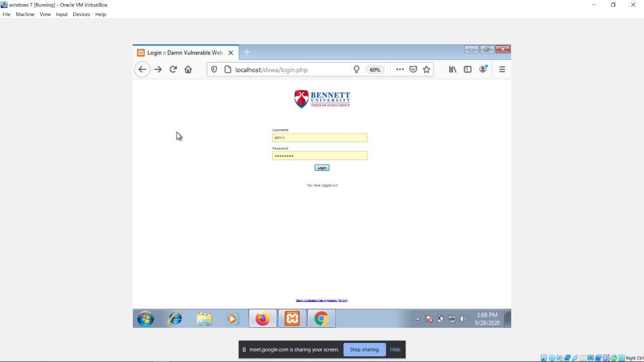Image resolution: width=644 pixels, height=362 pixels.
Task: Open the Firefox hamburger menu
Action: tap(502, 69)
